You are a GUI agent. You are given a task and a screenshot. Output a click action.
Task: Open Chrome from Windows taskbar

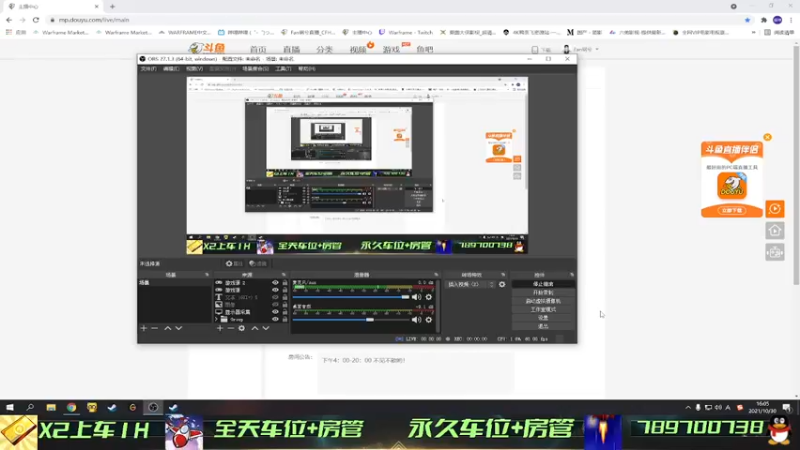[71, 407]
